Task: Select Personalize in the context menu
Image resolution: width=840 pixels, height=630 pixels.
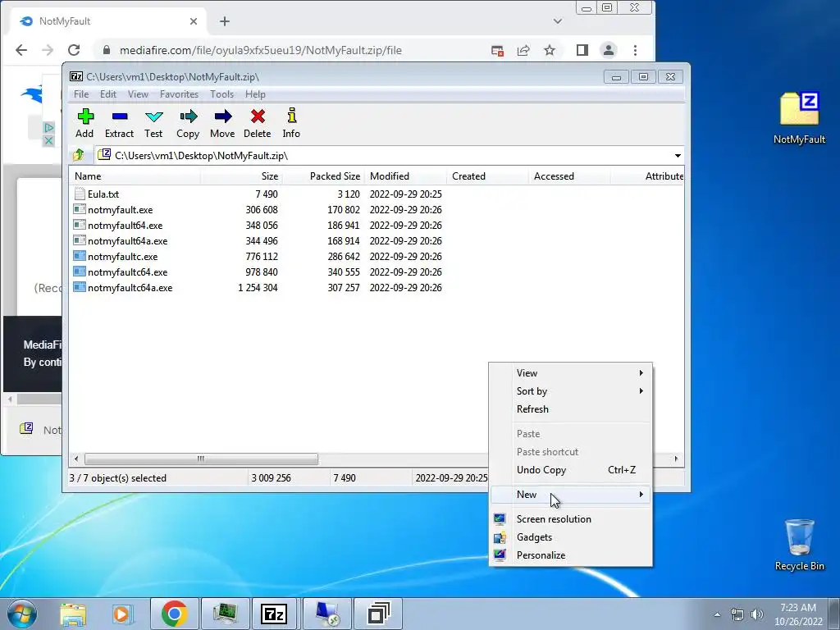Action: (x=571, y=555)
